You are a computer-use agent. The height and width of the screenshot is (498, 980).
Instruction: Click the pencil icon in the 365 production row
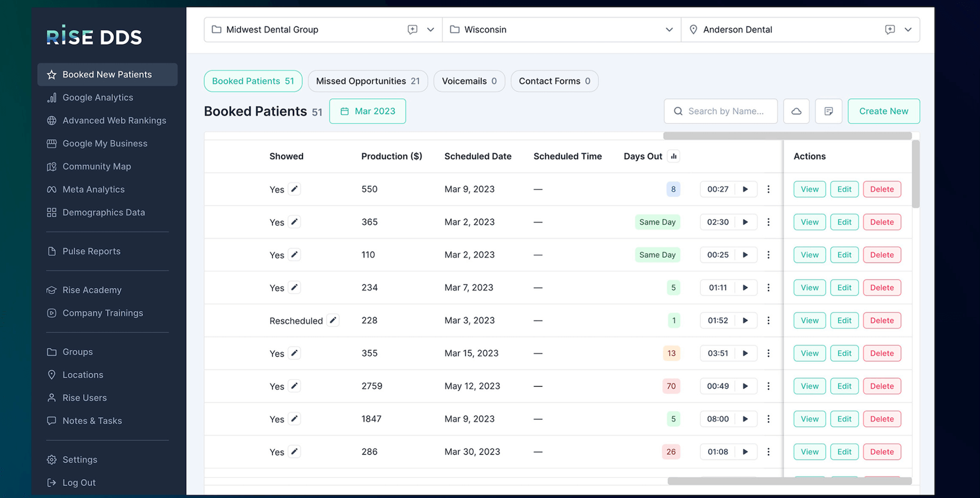pos(294,222)
